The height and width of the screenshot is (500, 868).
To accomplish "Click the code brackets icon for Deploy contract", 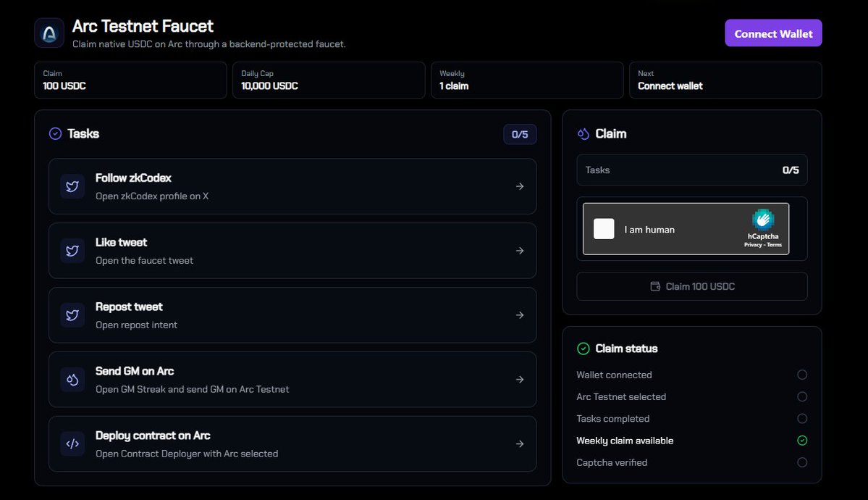I will (72, 443).
